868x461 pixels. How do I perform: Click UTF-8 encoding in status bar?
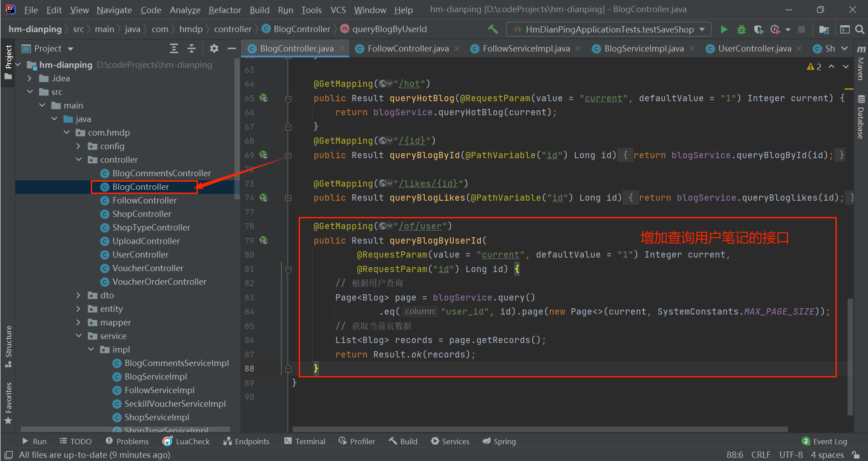coord(791,455)
